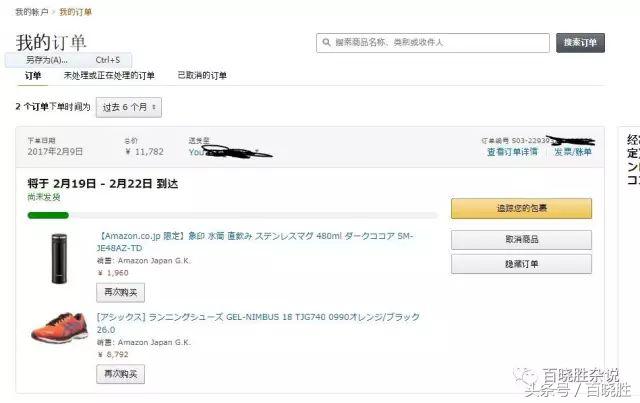Screen dimensions: 640x403
Task: Switch to the 订单 tab
Action: pos(33,76)
